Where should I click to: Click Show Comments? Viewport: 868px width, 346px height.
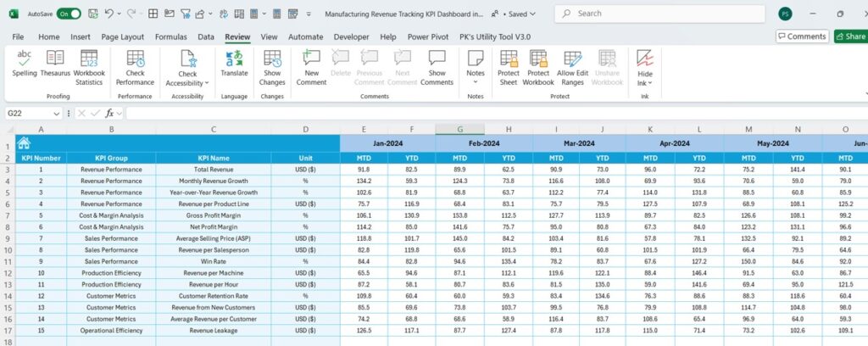click(x=437, y=68)
